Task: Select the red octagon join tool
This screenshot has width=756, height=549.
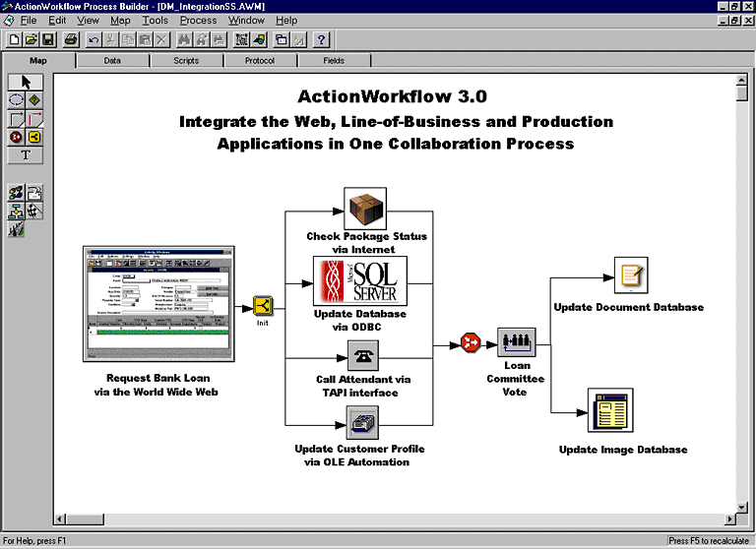Action: pos(17,137)
